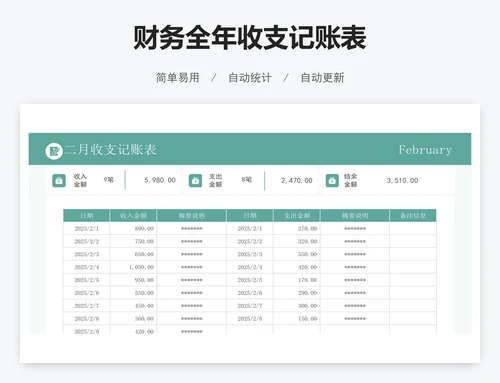Select income amount cell 750.00
The width and height of the screenshot is (500, 383).
point(133,241)
